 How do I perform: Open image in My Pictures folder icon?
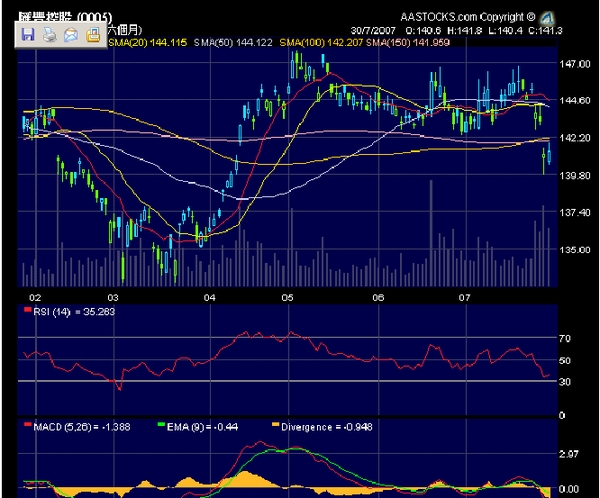(x=93, y=35)
